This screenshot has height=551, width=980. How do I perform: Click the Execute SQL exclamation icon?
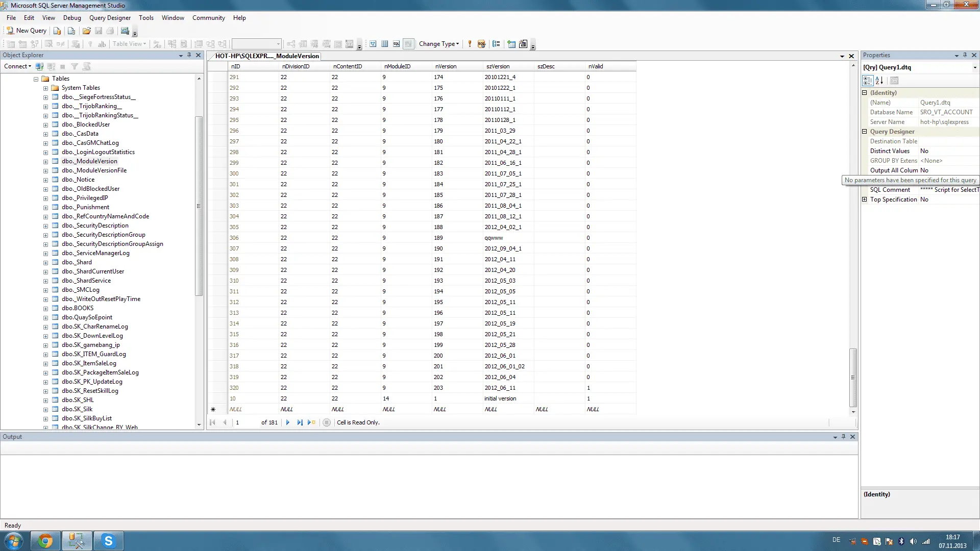470,44
